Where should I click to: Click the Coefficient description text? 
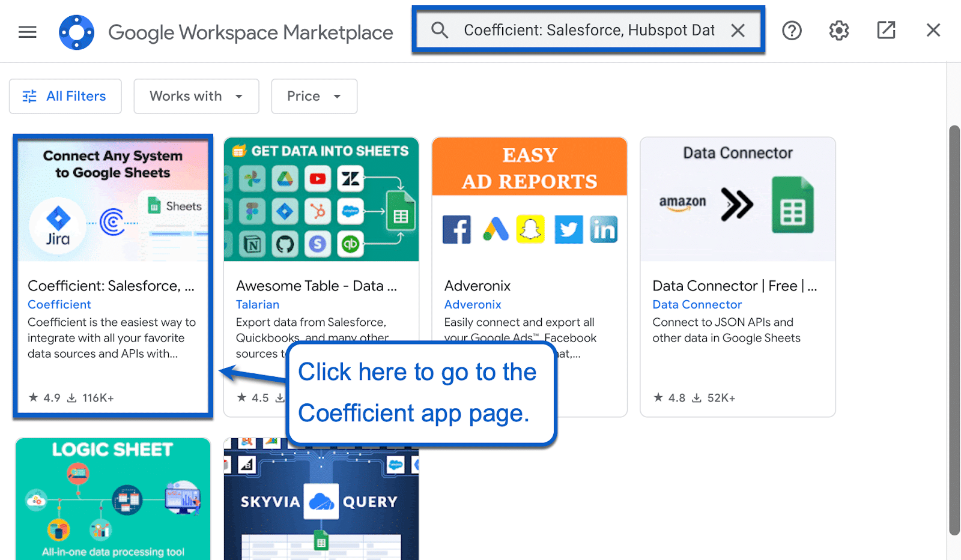[x=112, y=338]
